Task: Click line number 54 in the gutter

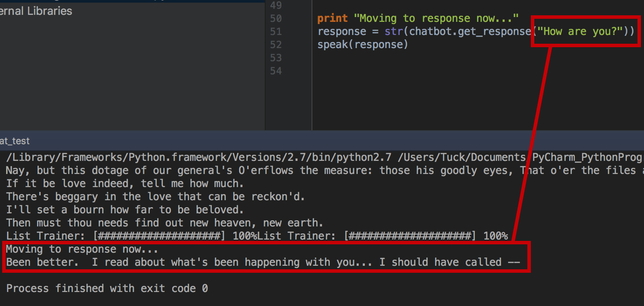Action: (x=276, y=71)
